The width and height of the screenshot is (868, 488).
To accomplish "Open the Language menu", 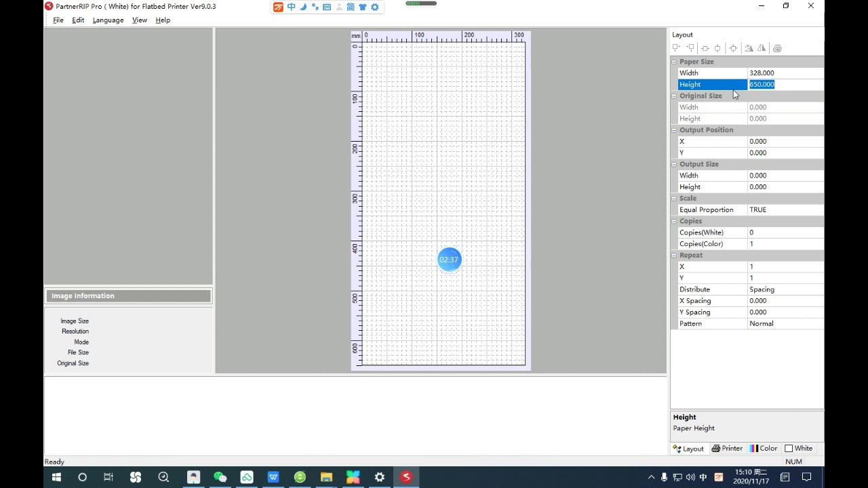I will [x=108, y=20].
